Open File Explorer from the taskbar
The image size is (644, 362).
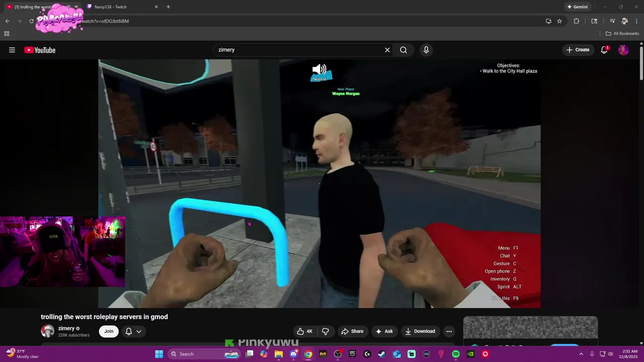(x=279, y=354)
